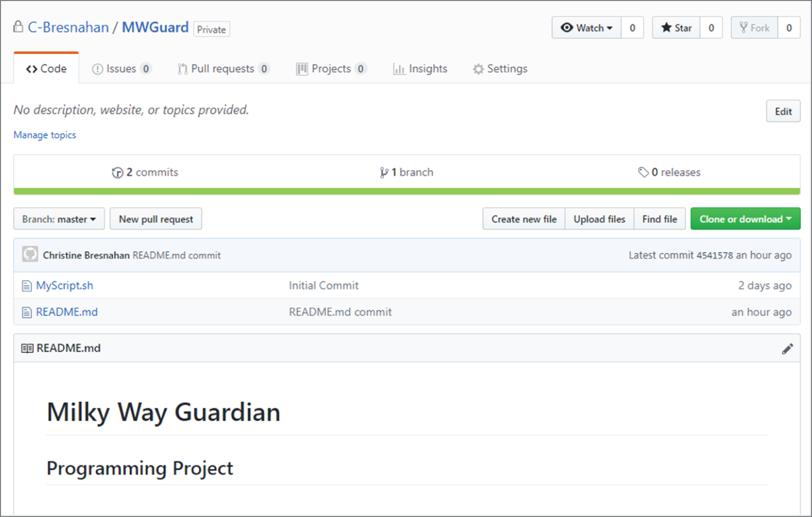The image size is (812, 517).
Task: Click the Programming Project heading
Action: pyautogui.click(x=140, y=469)
